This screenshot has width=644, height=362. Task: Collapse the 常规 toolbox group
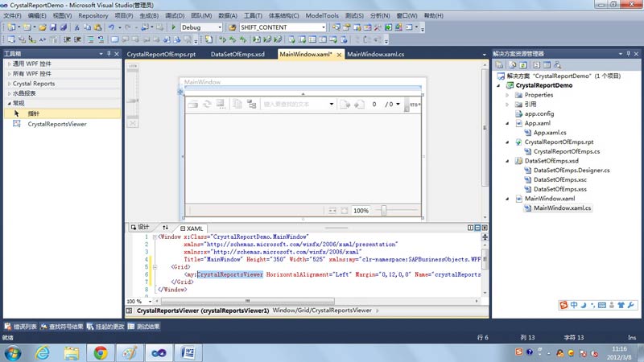click(10, 104)
